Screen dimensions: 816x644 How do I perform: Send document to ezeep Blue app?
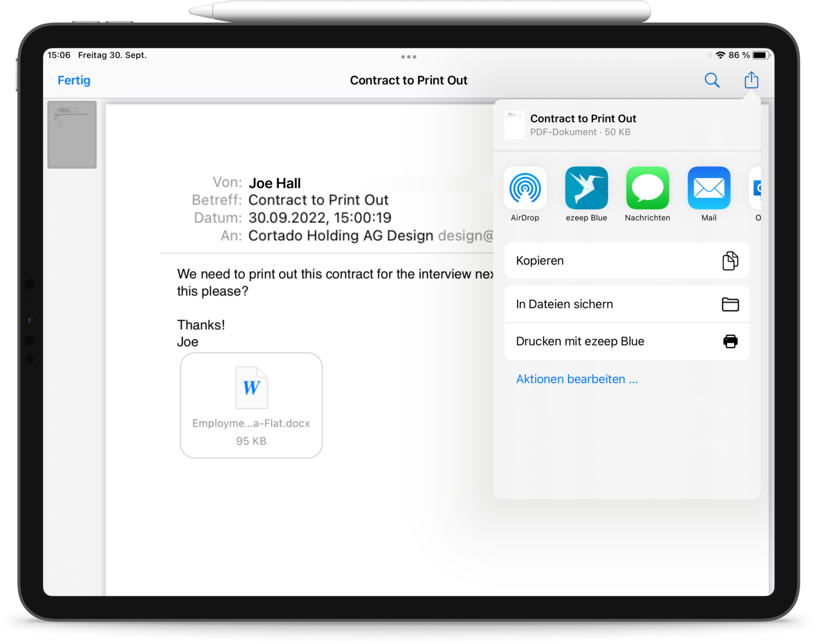586,187
